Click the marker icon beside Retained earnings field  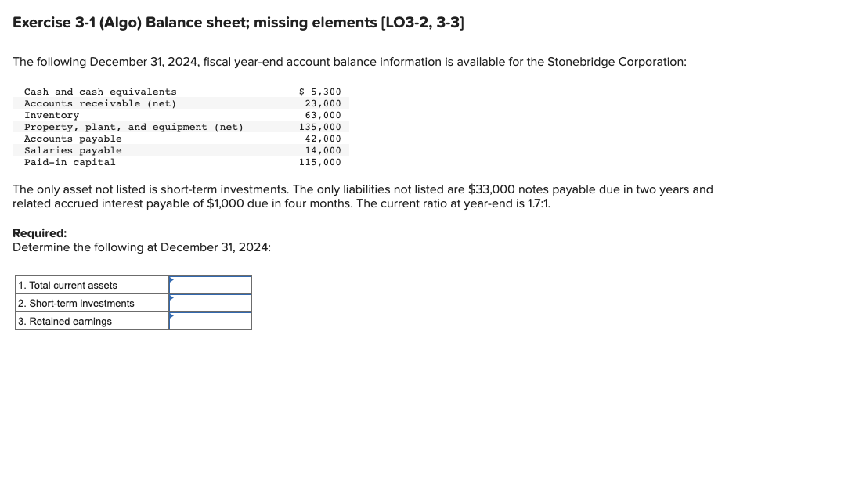[x=171, y=316]
